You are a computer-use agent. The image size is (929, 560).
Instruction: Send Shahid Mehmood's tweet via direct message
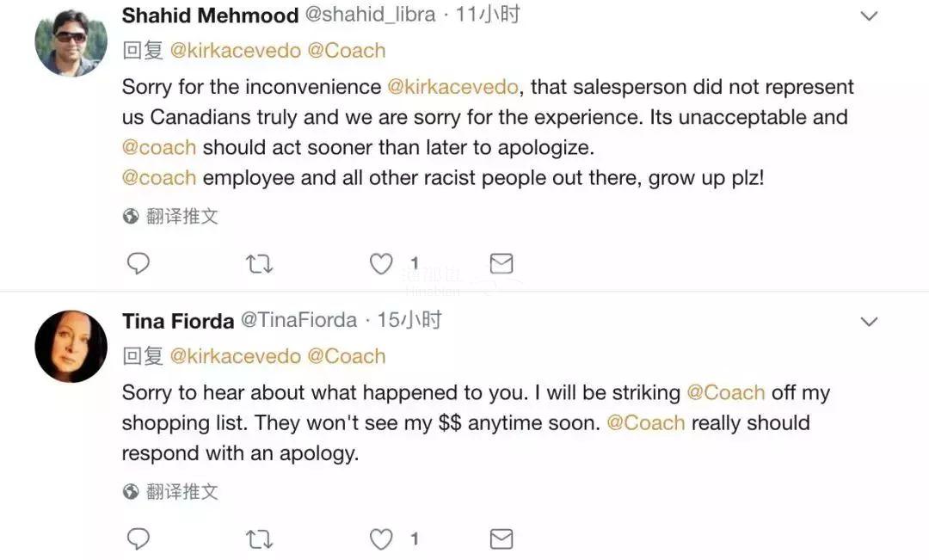[x=501, y=263]
